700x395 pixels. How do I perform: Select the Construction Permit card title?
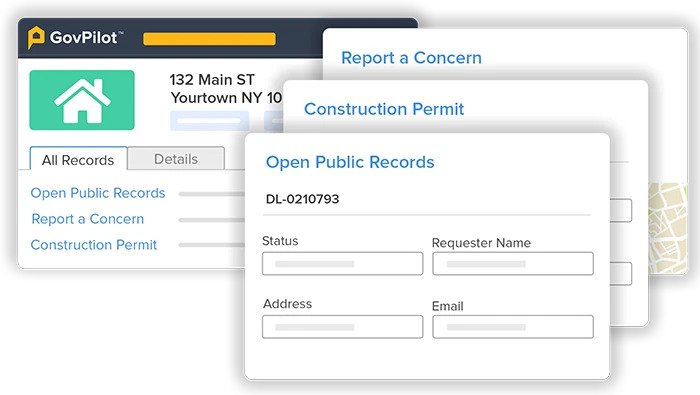tap(384, 109)
